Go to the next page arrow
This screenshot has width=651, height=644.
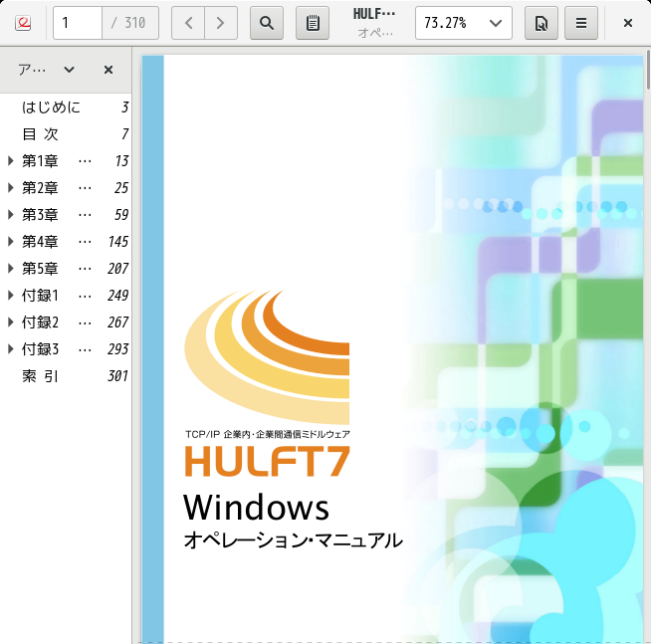[x=221, y=23]
